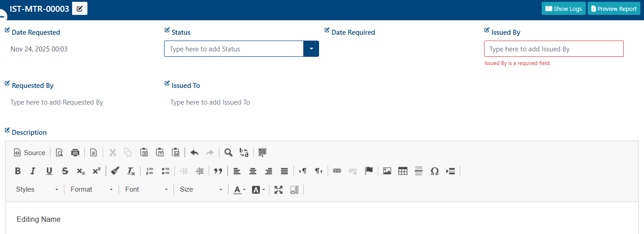Toggle the Block Quote icon

point(218,171)
